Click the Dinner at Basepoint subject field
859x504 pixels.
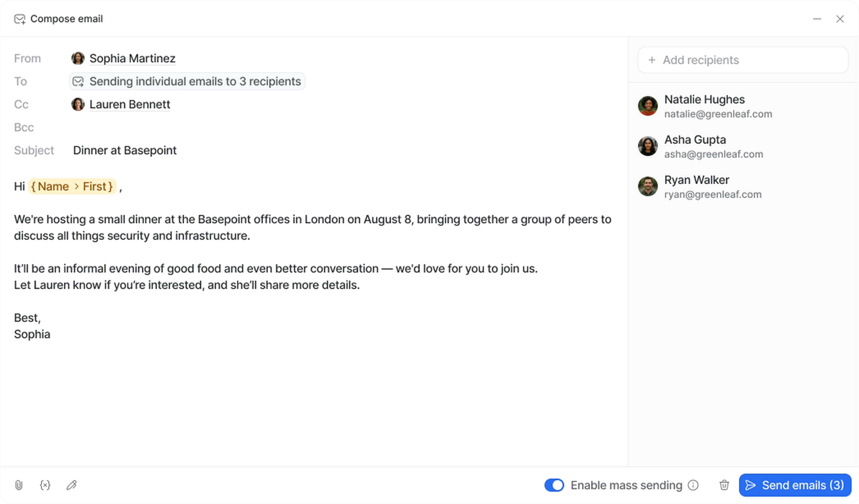tap(125, 150)
